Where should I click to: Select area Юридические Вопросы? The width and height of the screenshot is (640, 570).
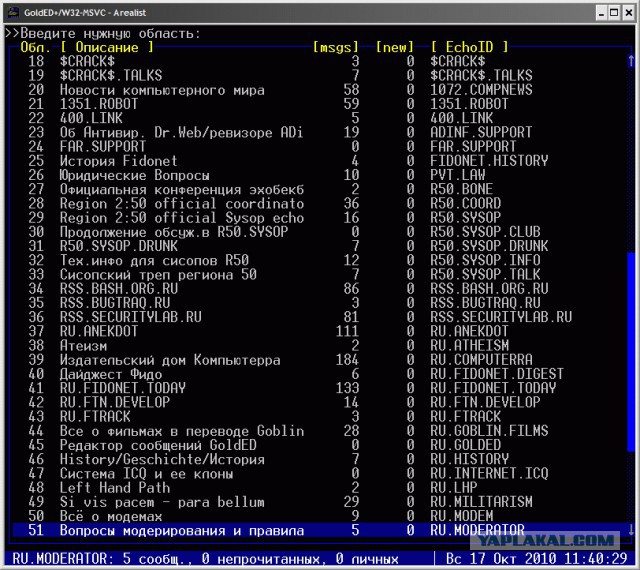[x=320, y=175]
